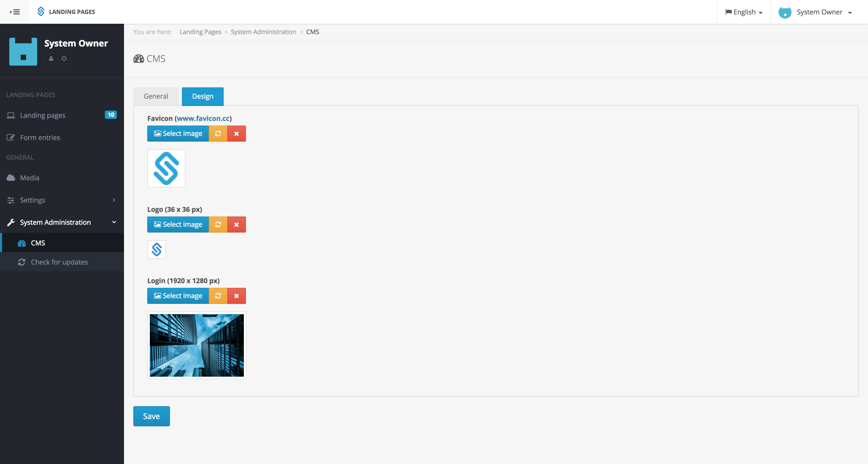Collapse sidebar using hamburger menu icon

(14, 12)
